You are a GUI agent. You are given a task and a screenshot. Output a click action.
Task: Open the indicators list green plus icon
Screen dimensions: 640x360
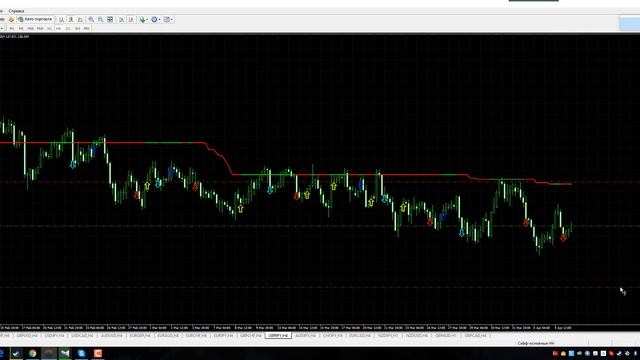142,19
